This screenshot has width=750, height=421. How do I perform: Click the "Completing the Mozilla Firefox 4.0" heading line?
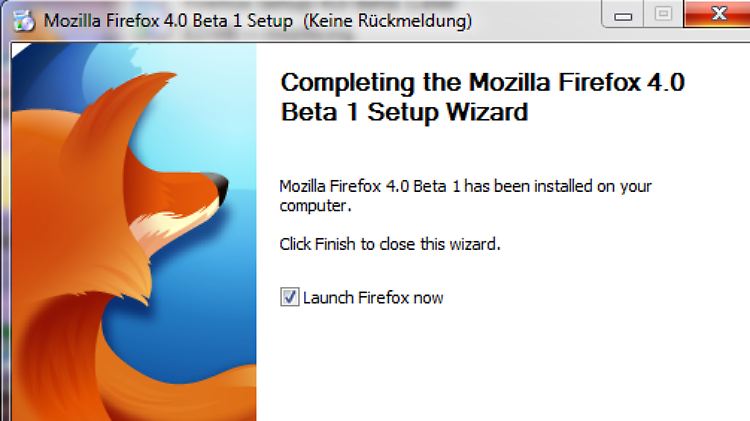click(x=483, y=83)
